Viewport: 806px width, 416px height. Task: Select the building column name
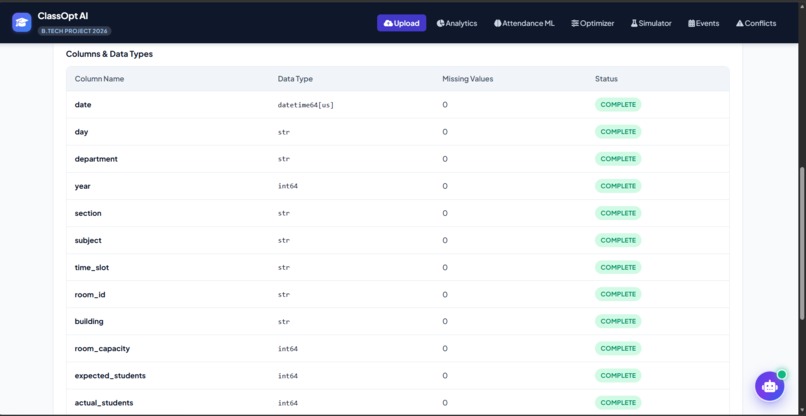tap(89, 321)
